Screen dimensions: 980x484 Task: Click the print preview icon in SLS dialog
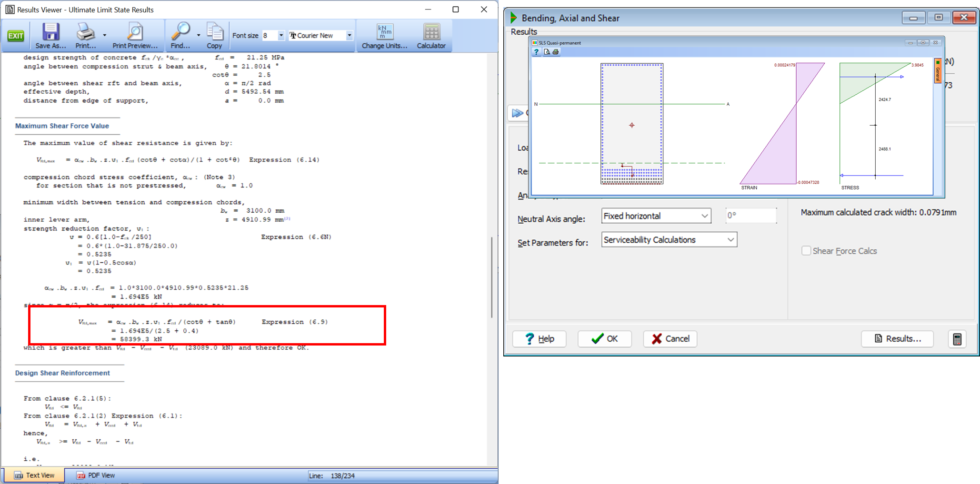coord(546,52)
